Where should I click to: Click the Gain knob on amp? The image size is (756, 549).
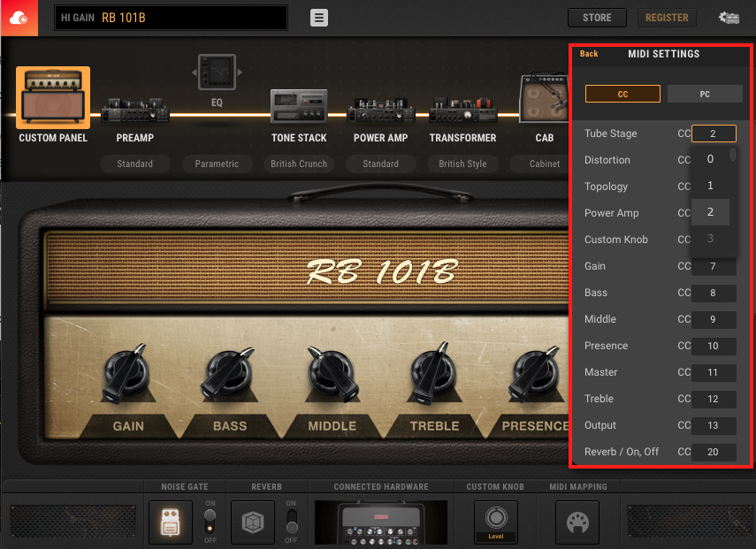(128, 374)
